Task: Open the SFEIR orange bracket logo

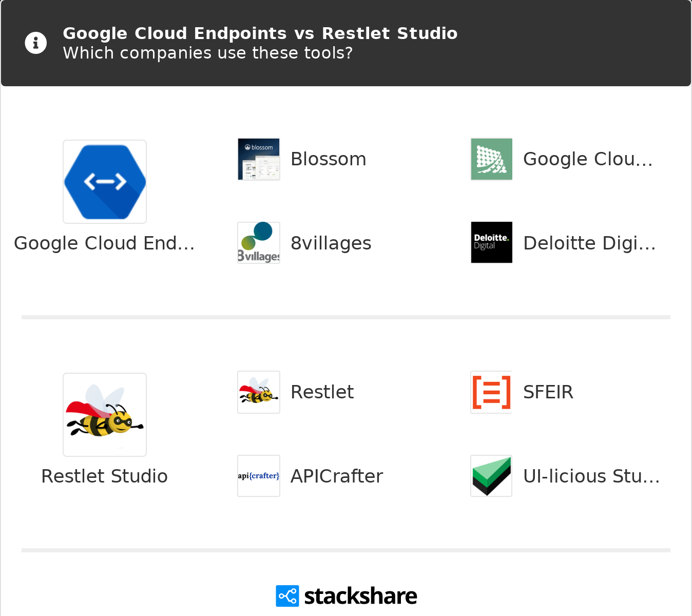Action: [x=491, y=392]
